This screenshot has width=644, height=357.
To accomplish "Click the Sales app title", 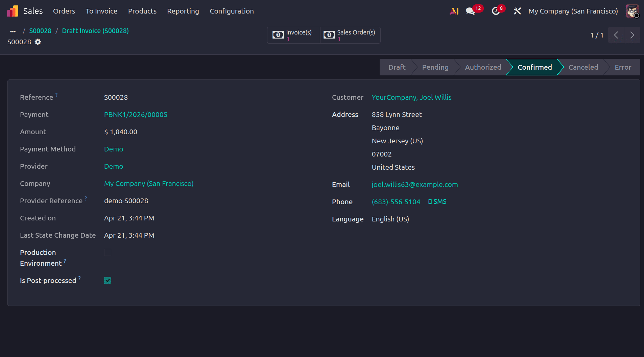I will click(x=33, y=11).
